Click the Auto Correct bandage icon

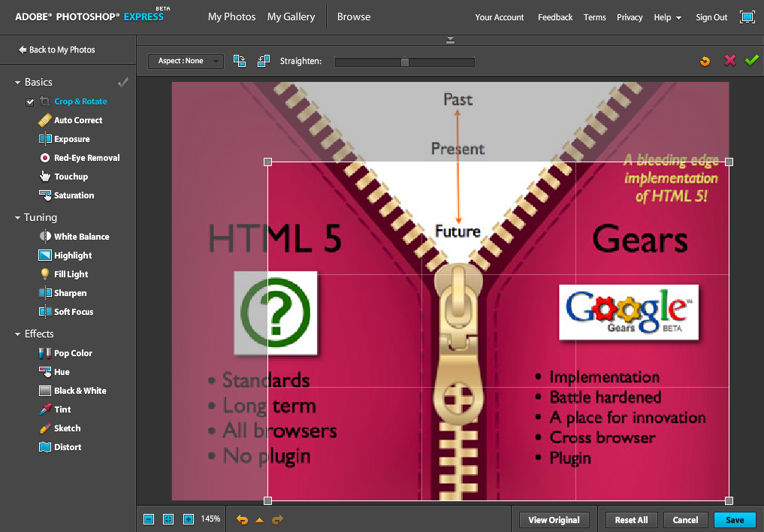click(x=45, y=120)
